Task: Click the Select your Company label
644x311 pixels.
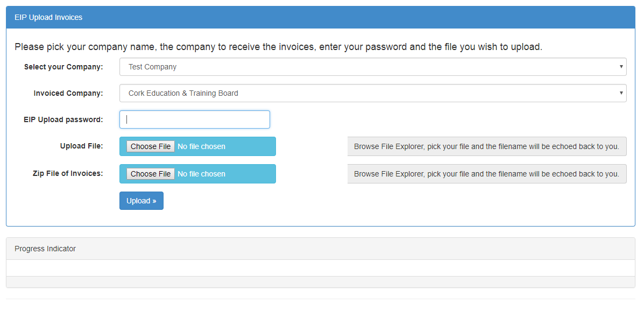Action: point(63,67)
